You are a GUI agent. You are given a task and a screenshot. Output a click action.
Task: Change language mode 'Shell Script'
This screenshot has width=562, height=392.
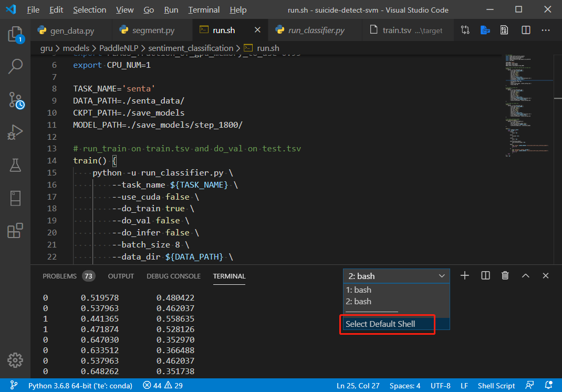click(x=496, y=386)
